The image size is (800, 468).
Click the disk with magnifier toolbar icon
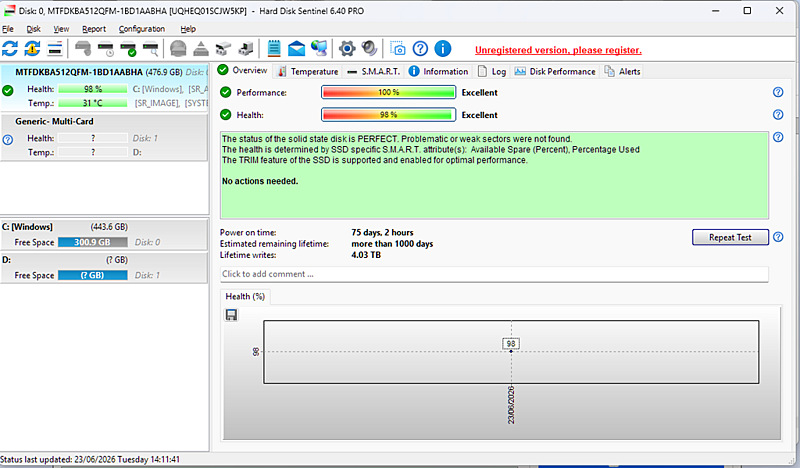click(x=151, y=49)
